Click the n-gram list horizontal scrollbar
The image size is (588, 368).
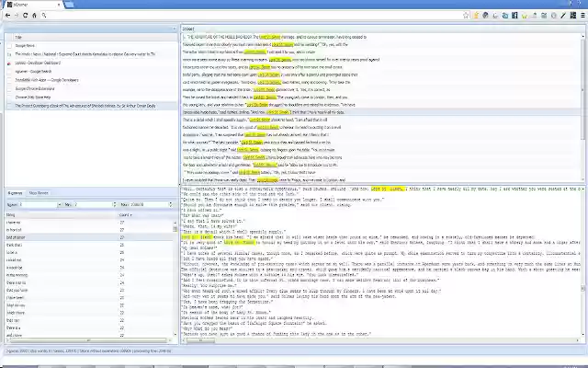(x=88, y=340)
